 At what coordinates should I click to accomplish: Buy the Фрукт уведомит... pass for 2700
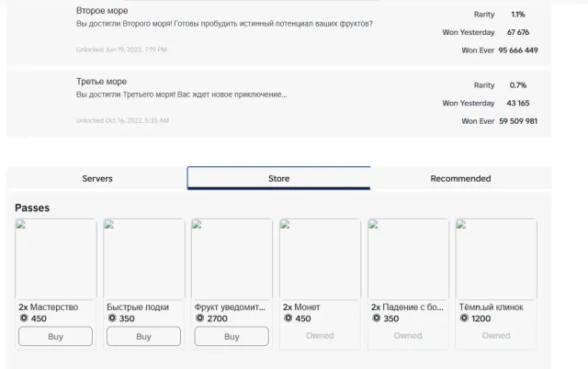click(232, 336)
